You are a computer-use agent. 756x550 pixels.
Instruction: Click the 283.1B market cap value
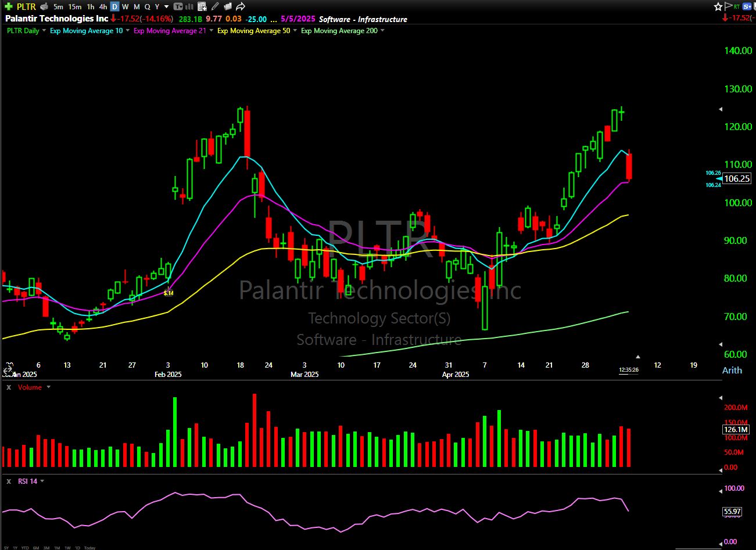click(191, 19)
